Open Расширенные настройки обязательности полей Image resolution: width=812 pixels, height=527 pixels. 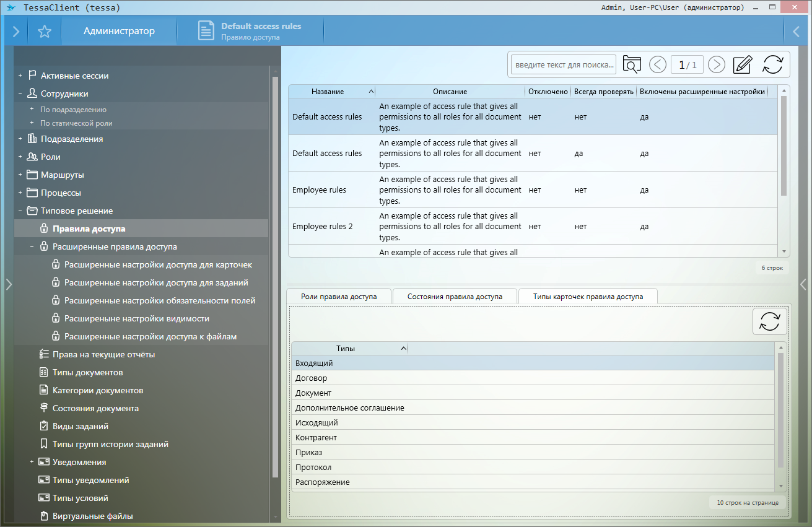[x=160, y=300]
